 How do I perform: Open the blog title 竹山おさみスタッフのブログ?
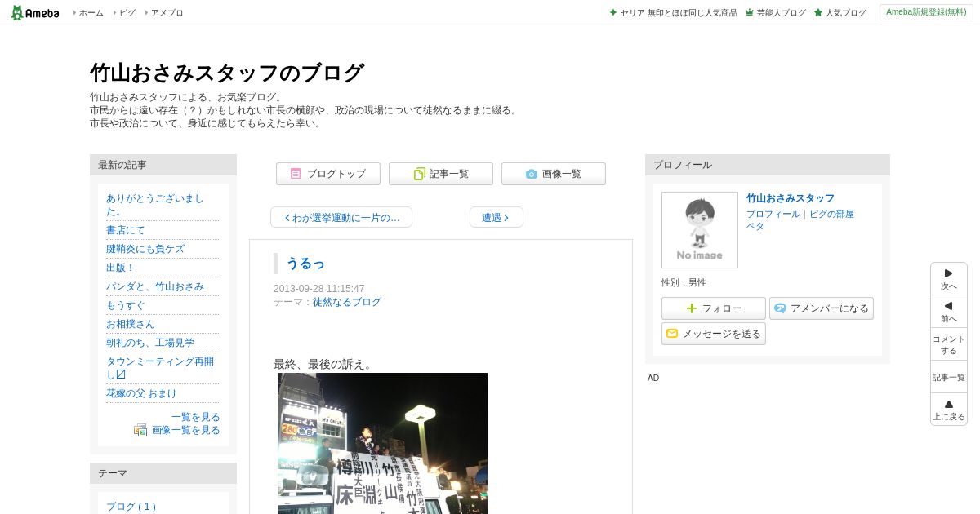pos(226,73)
